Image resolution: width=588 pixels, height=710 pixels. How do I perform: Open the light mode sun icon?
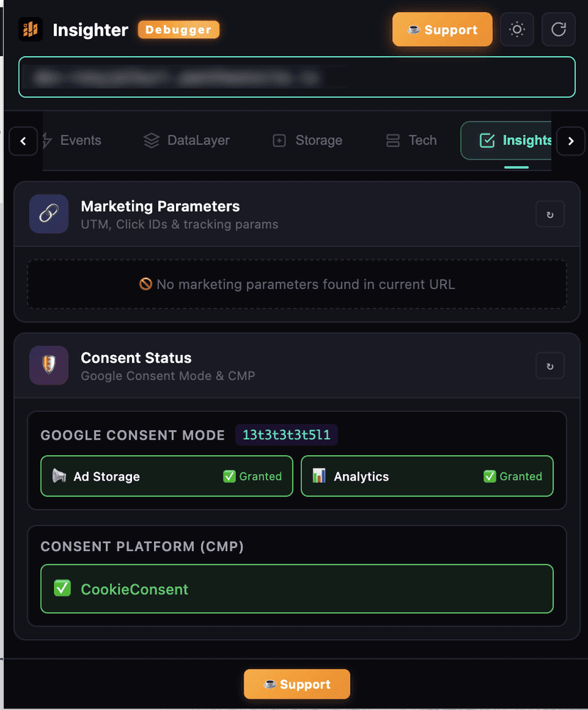point(517,29)
